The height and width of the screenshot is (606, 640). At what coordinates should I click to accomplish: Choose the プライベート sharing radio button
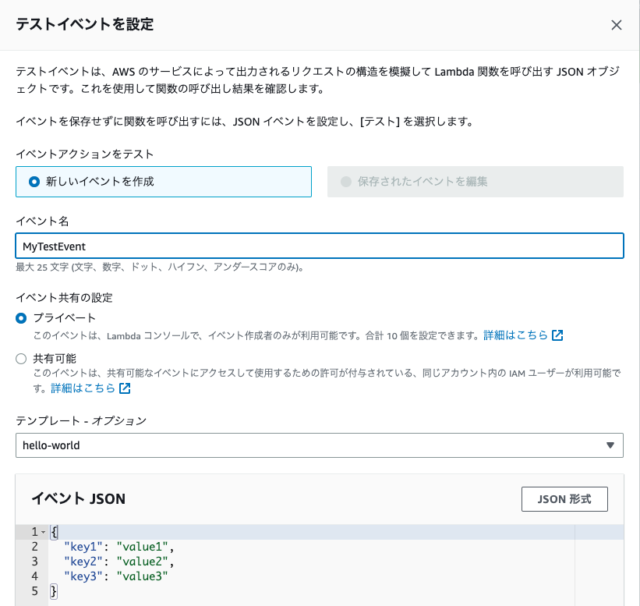pyautogui.click(x=22, y=317)
